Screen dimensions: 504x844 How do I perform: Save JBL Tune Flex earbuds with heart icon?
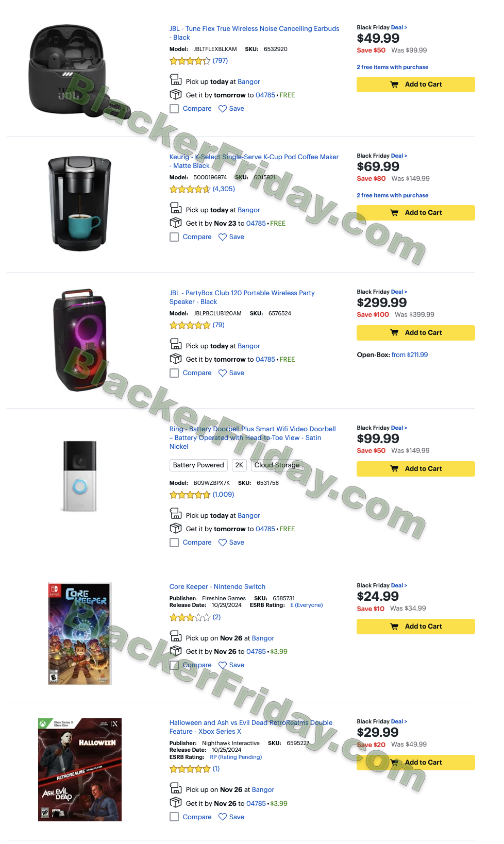tap(223, 109)
